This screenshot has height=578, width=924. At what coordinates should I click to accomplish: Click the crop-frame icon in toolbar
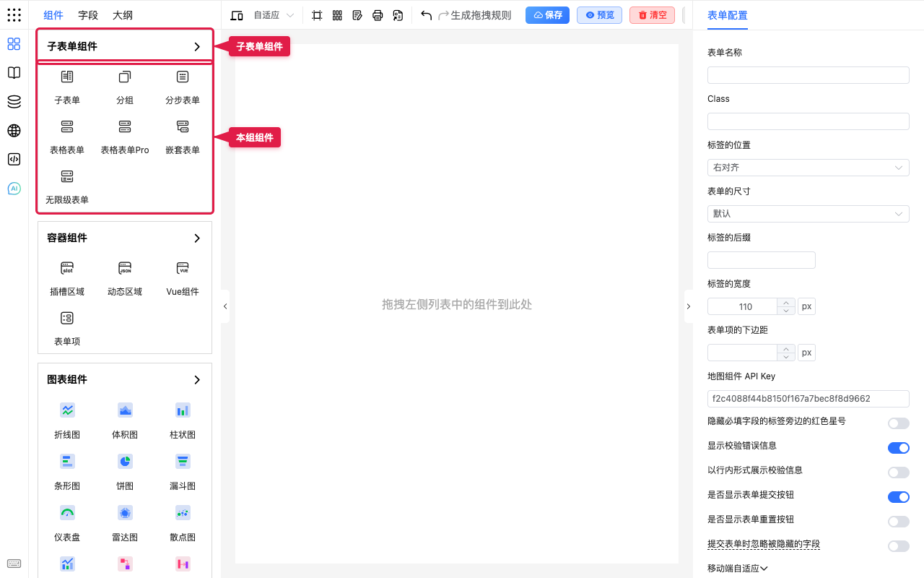coord(317,15)
